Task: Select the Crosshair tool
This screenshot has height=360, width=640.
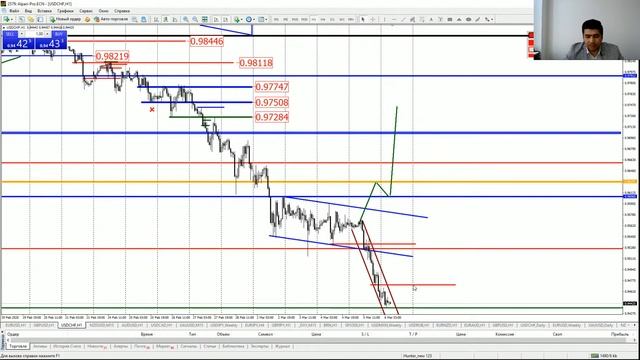Action: click(373, 19)
